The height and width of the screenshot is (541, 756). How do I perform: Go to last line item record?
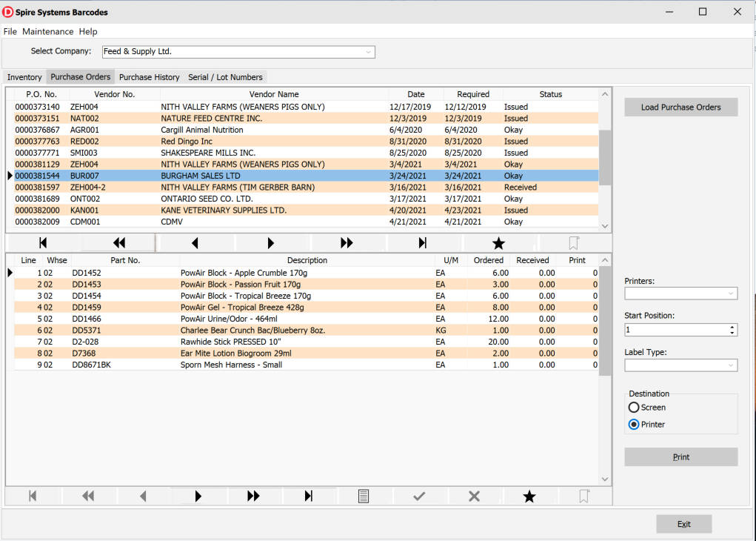[x=309, y=496]
